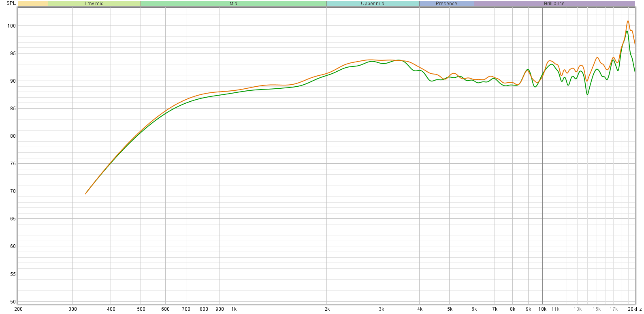The width and height of the screenshot is (644, 314).
Task: Click the 7k frequency tick label
Action: (x=495, y=309)
